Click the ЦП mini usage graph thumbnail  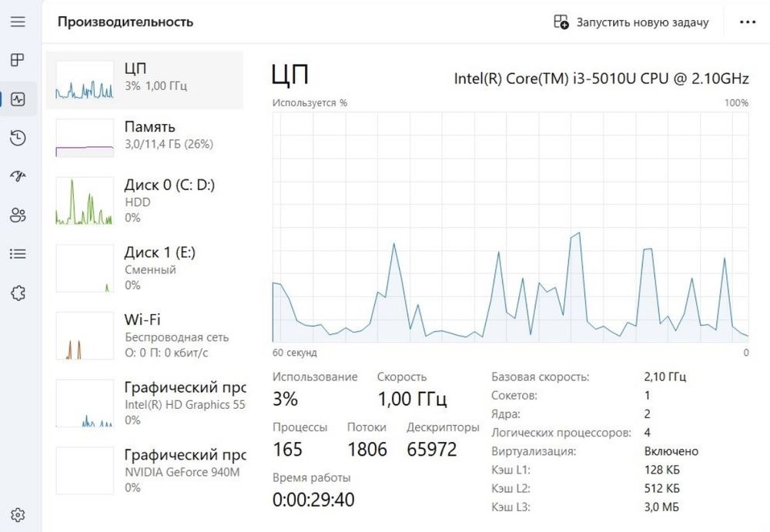click(85, 80)
